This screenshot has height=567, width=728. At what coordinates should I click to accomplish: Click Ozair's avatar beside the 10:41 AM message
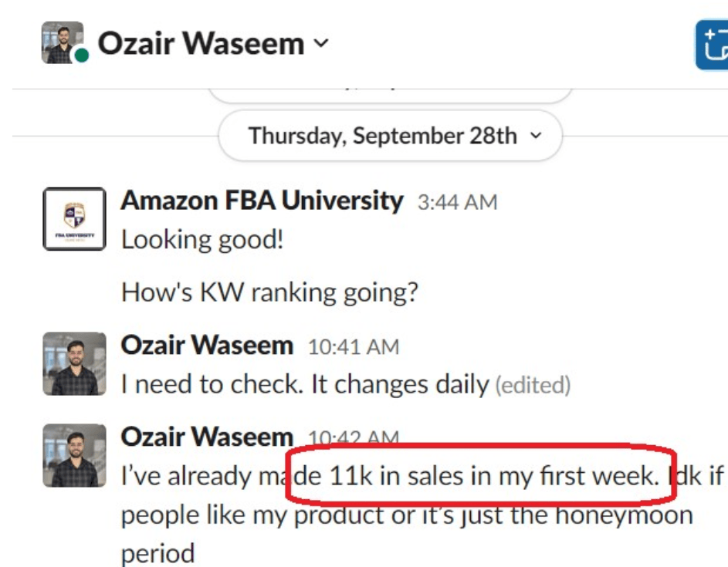74,363
